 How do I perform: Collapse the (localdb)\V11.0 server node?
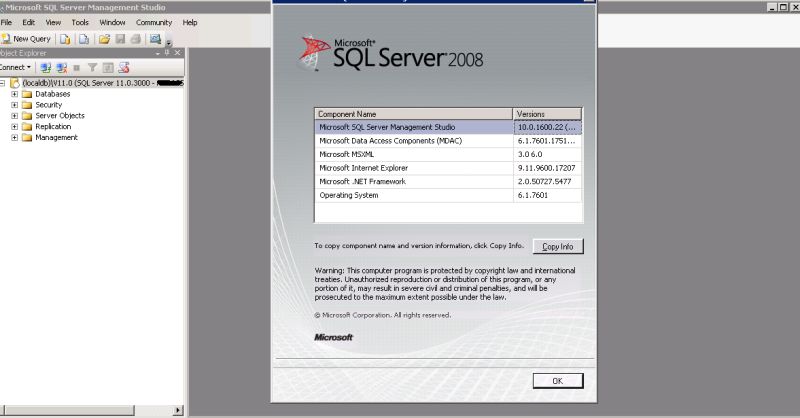[3, 83]
